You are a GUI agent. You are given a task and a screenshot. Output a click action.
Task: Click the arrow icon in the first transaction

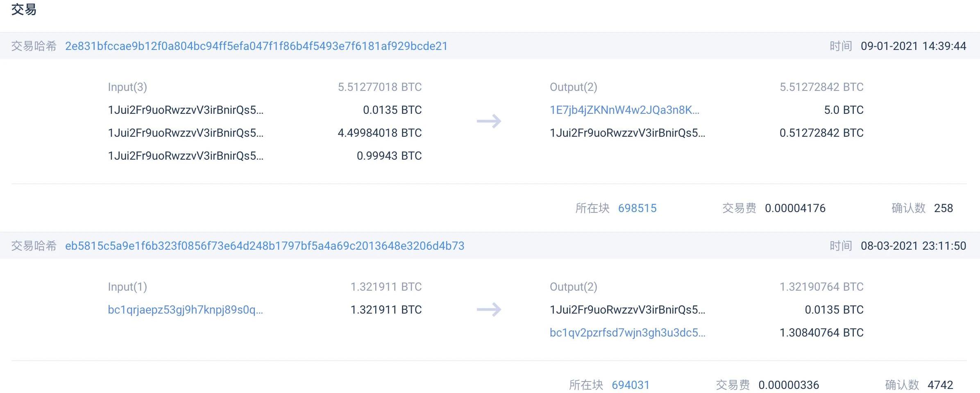(x=489, y=121)
